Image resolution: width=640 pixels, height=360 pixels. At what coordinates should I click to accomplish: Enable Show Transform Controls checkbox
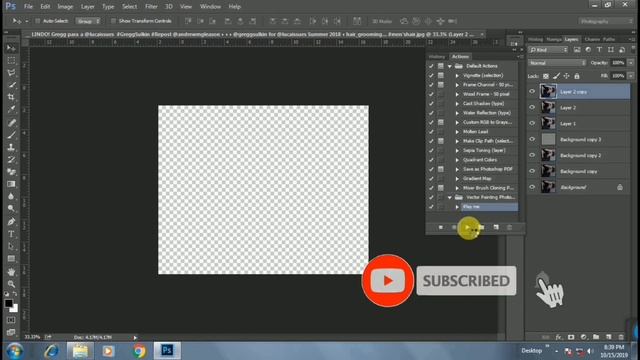tap(113, 21)
